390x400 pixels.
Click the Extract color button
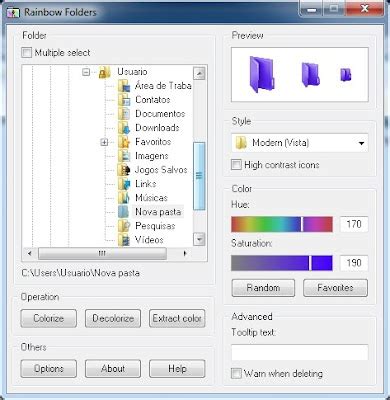(177, 318)
